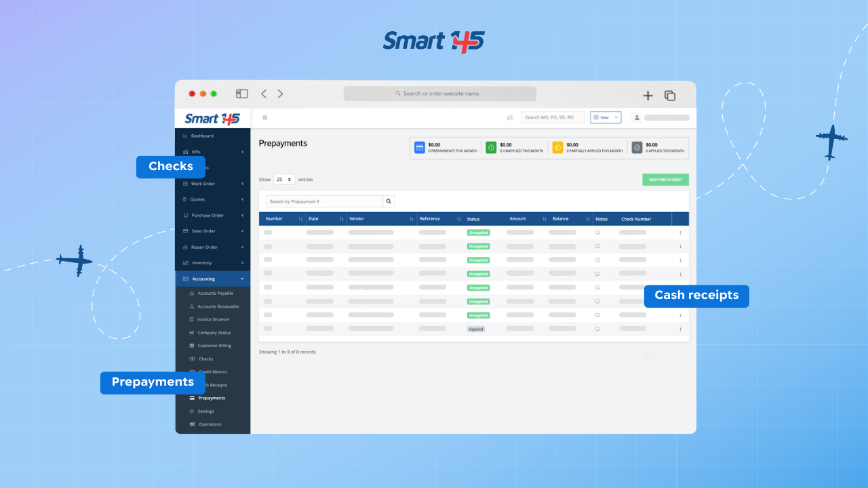The height and width of the screenshot is (488, 868).
Task: Click the user profile avatar icon
Action: (x=637, y=117)
